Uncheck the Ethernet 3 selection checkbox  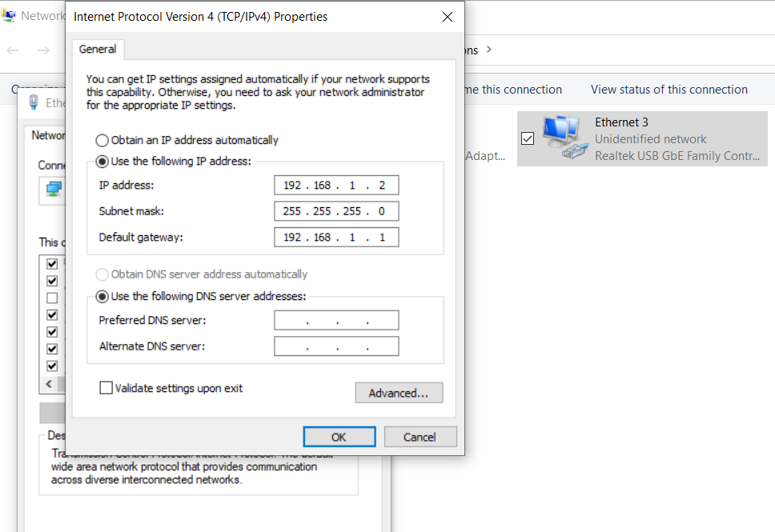528,138
